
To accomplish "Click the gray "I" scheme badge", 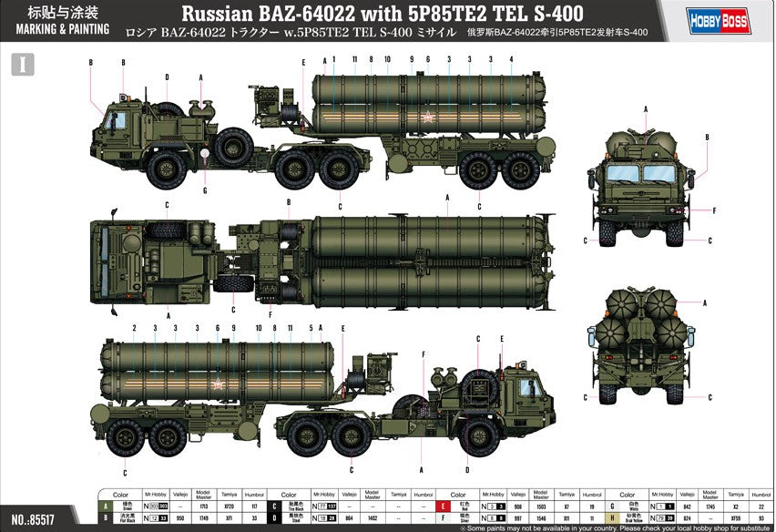I will pyautogui.click(x=23, y=65).
